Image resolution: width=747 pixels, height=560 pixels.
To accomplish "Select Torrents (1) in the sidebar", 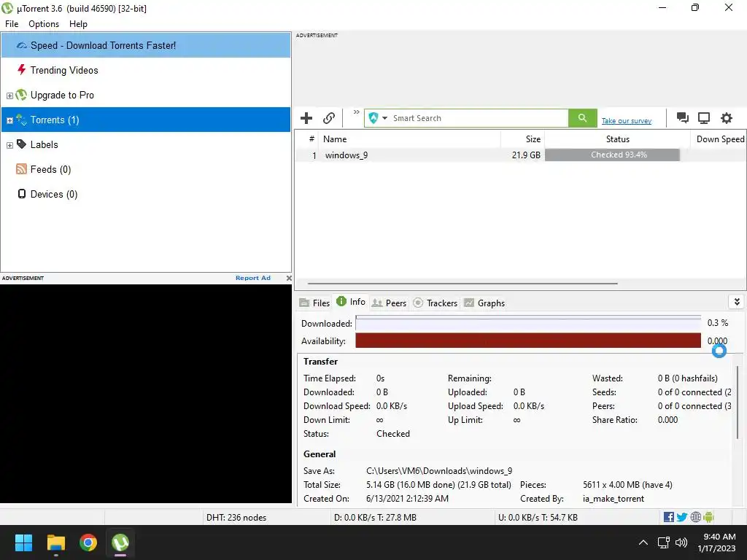I will (146, 120).
